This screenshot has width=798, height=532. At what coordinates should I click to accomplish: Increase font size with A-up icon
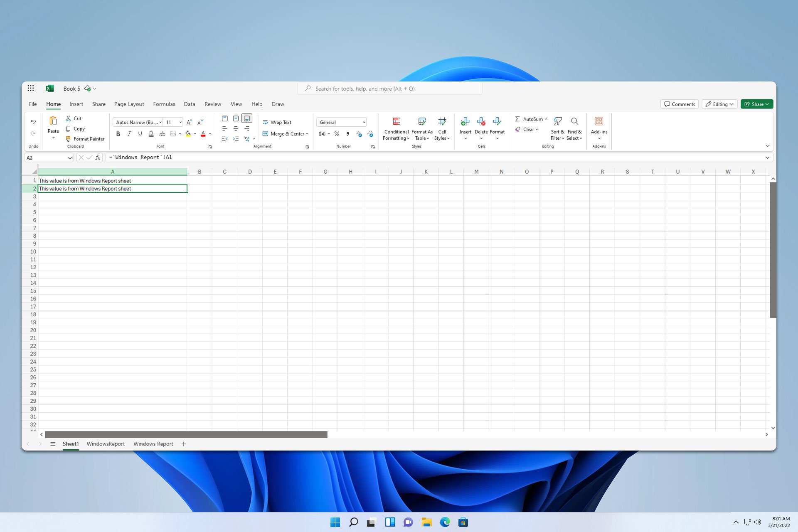(189, 122)
